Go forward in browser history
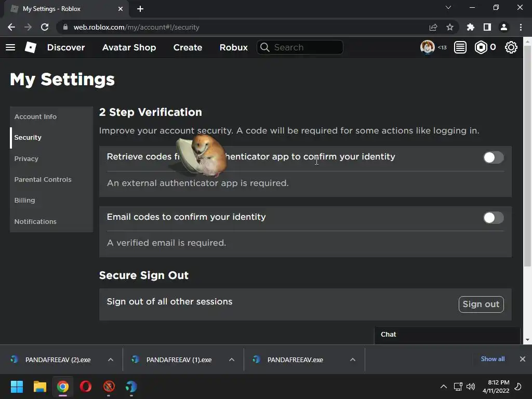This screenshot has height=399, width=532. click(28, 27)
